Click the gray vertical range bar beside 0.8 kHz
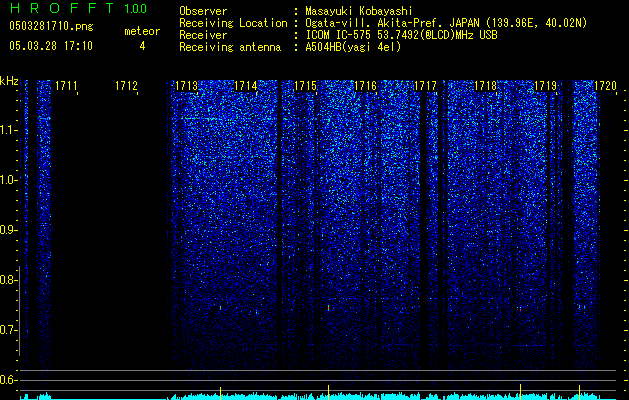 click(20, 311)
